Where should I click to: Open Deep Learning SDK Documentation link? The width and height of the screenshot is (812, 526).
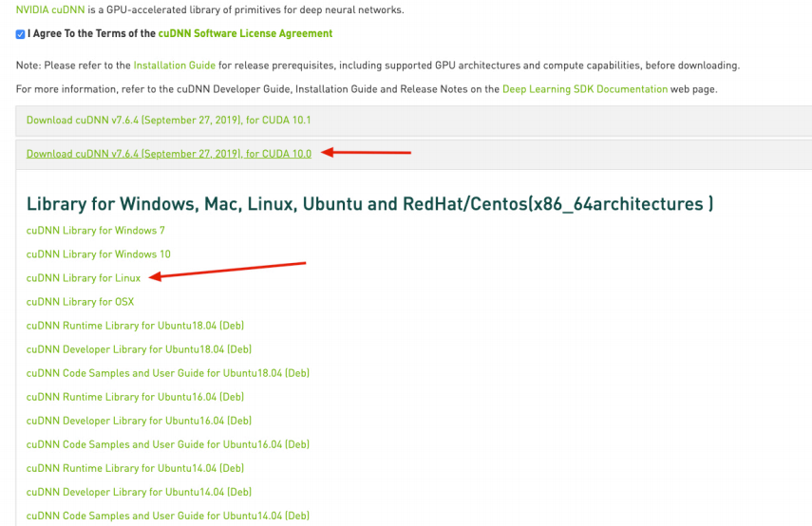(585, 89)
